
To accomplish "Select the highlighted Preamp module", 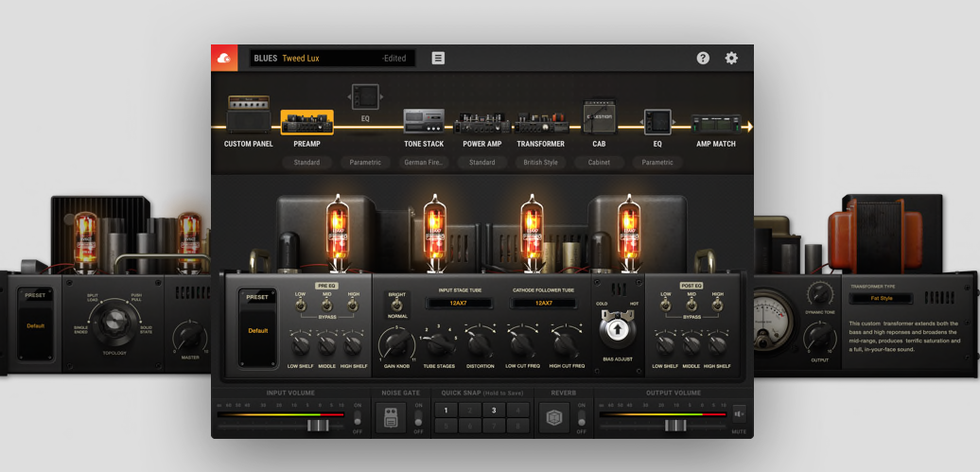I will pyautogui.click(x=306, y=123).
